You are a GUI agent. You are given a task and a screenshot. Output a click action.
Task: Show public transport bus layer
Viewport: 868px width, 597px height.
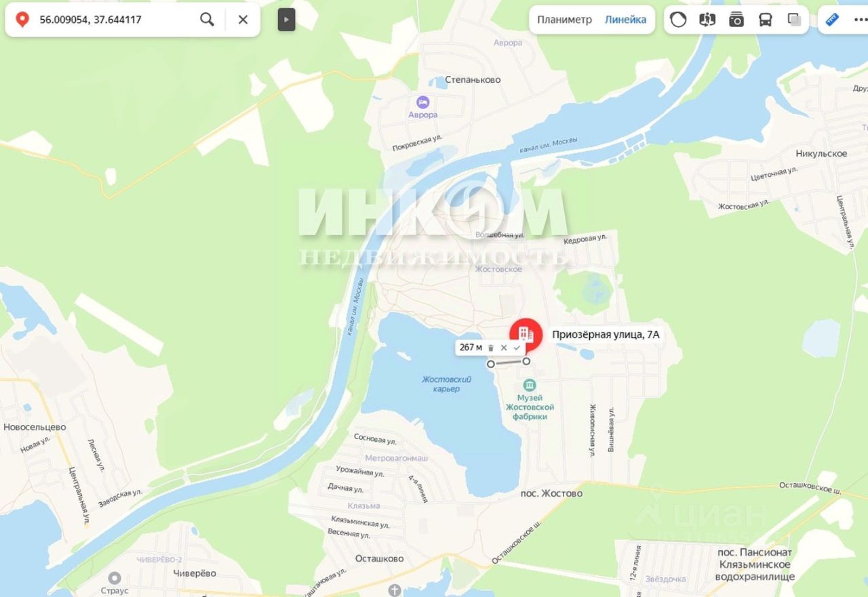coord(766,20)
